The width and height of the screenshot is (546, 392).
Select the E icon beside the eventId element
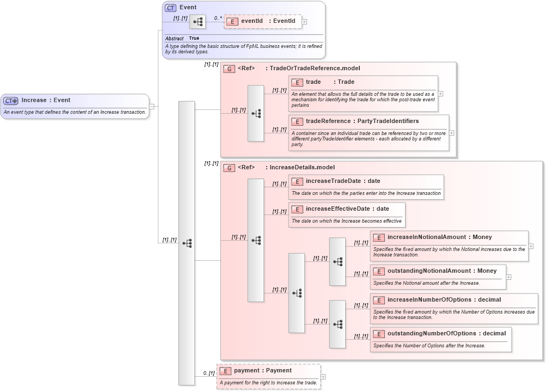point(232,21)
